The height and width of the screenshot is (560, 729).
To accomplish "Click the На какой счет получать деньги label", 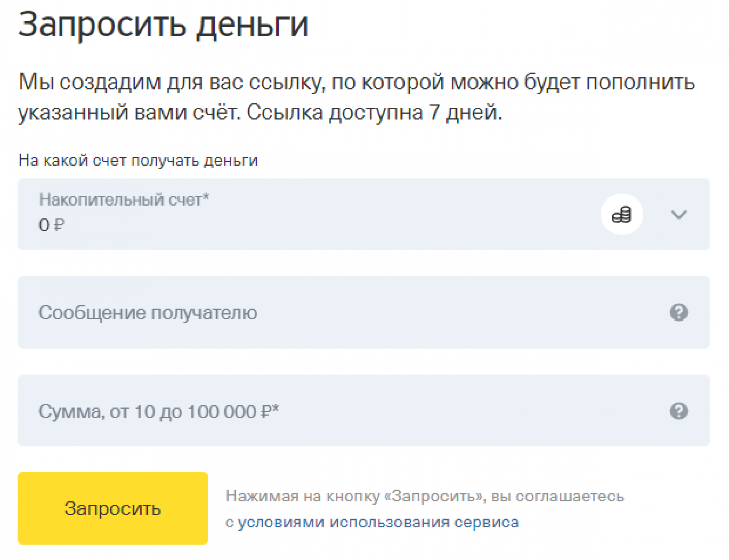I will pos(138,161).
